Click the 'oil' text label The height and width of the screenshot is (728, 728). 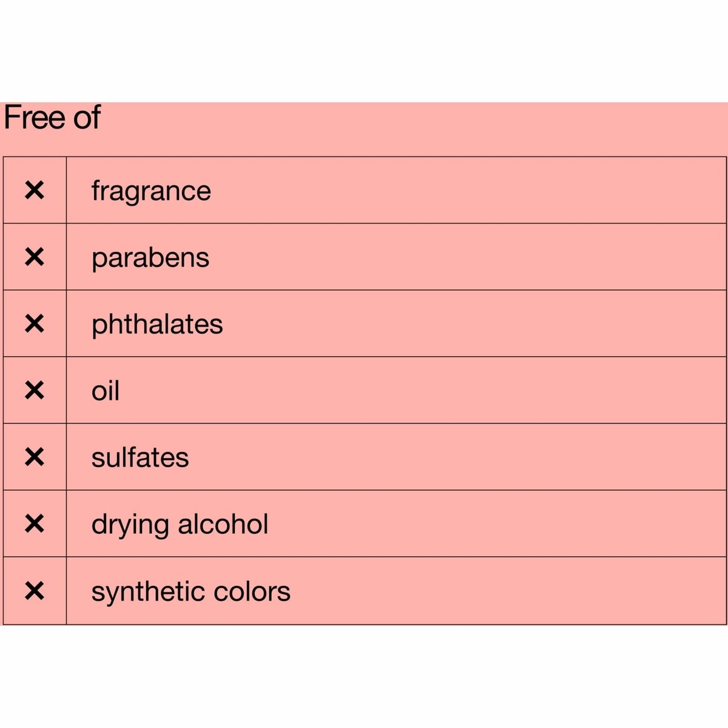point(106,390)
